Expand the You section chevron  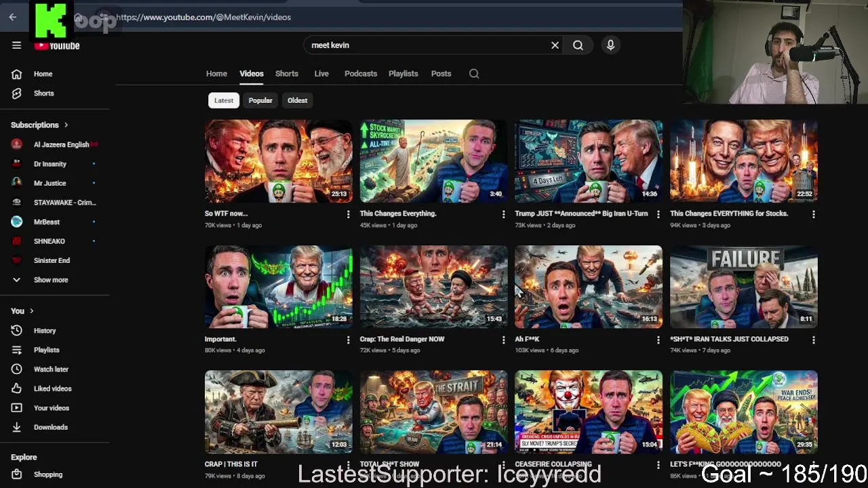click(31, 311)
